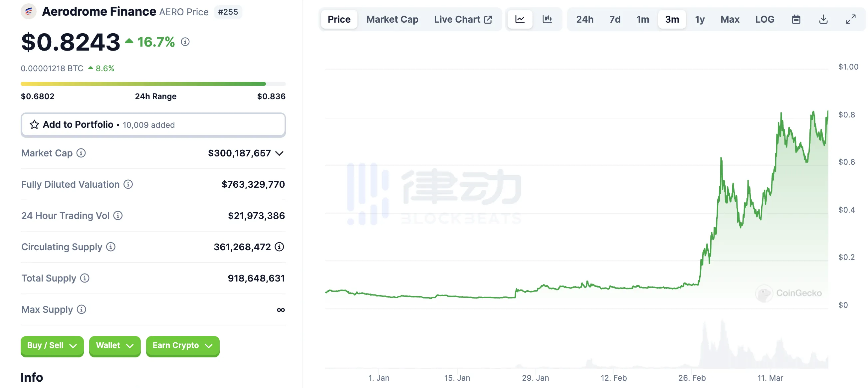Open the Wallet dropdown
This screenshot has width=868, height=388.
point(114,345)
